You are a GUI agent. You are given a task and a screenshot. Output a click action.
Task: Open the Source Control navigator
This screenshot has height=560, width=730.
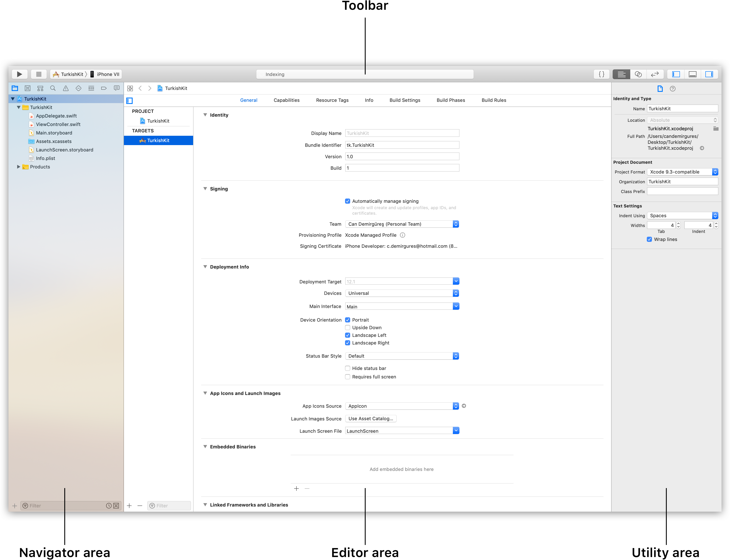28,88
